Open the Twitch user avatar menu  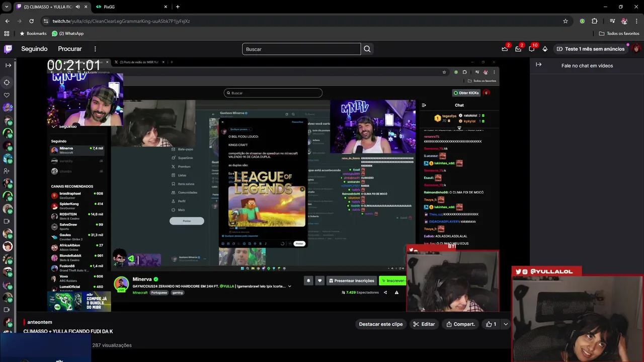click(x=636, y=49)
